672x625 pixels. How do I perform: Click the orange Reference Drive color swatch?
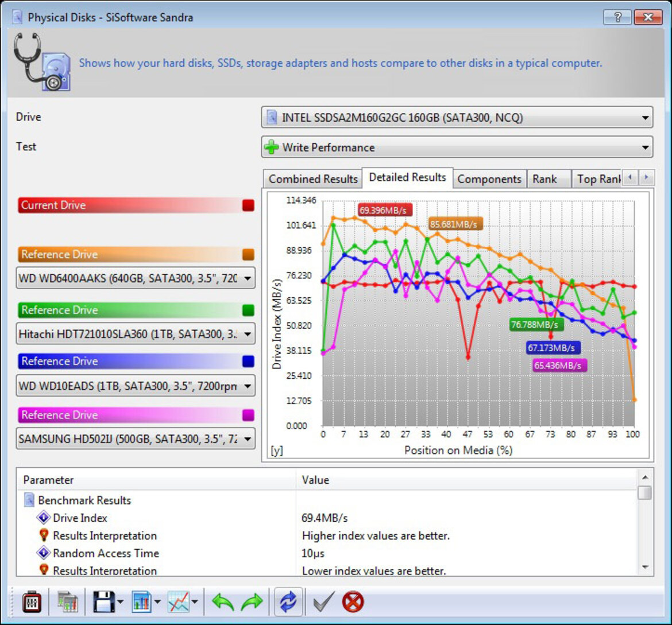click(x=248, y=254)
